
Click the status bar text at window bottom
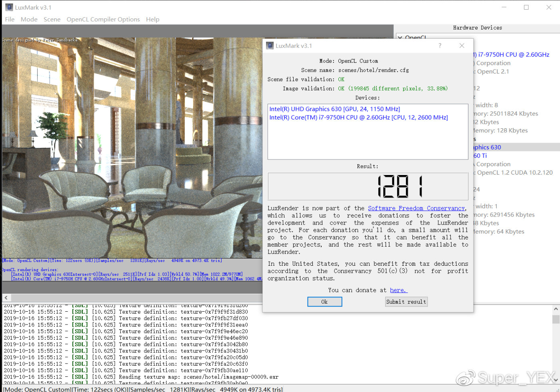[x=143, y=389]
